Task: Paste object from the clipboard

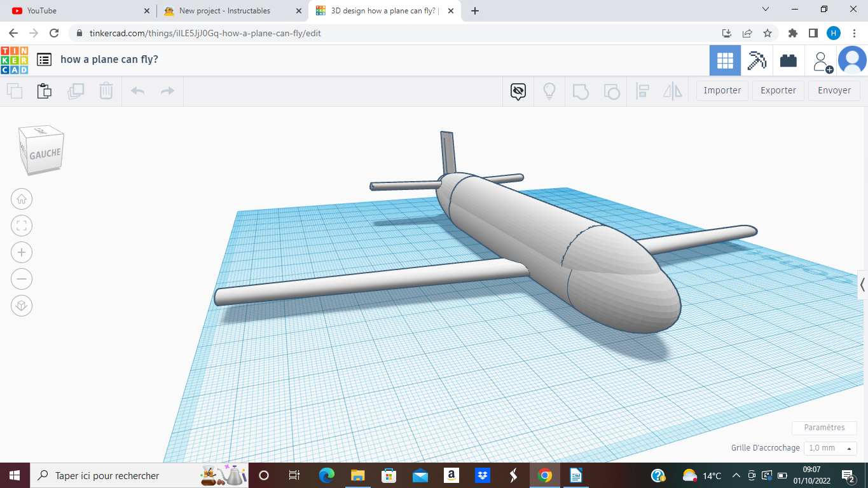Action: (x=44, y=91)
